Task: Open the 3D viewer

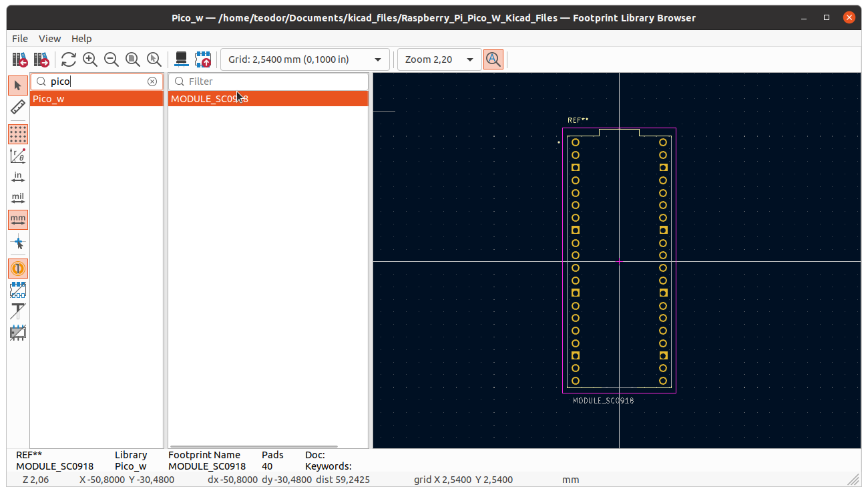Action: point(181,59)
